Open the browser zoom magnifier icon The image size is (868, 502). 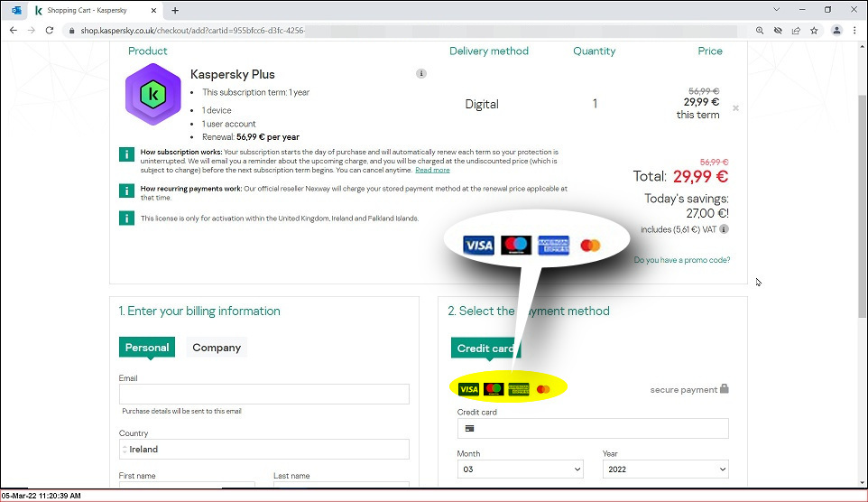coord(760,31)
